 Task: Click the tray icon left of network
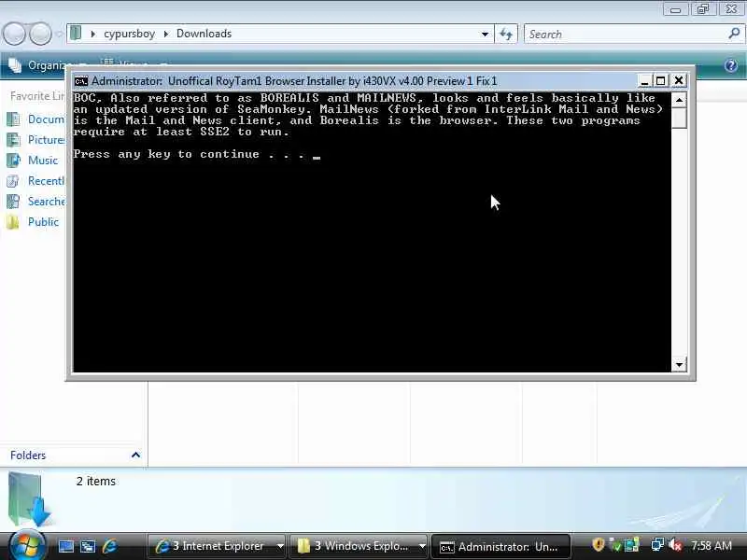[x=632, y=545]
